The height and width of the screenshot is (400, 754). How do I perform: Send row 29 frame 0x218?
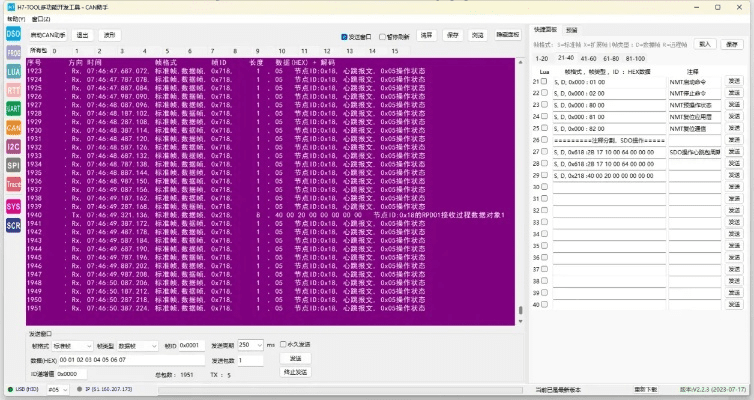734,175
